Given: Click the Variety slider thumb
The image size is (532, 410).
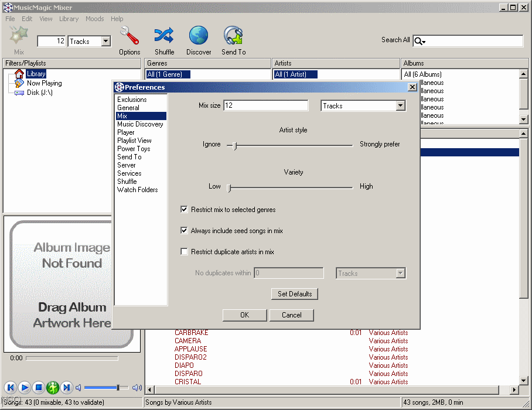Looking at the screenshot, I should (x=229, y=187).
